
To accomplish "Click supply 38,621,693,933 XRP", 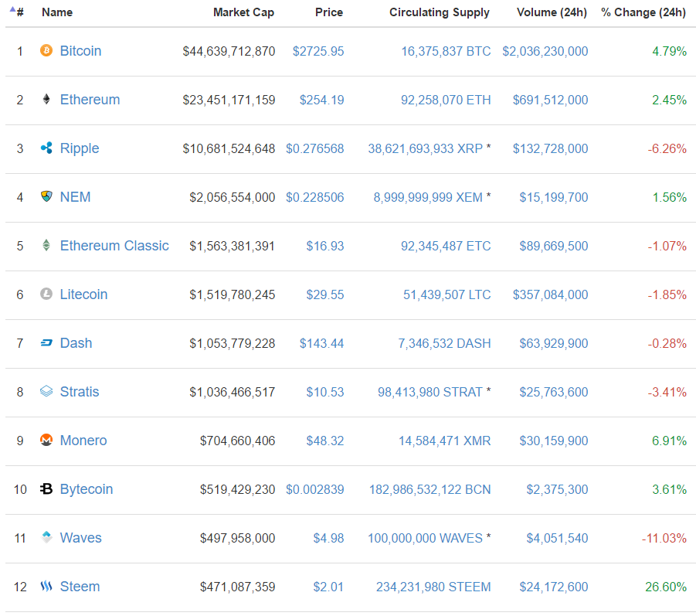I will coord(425,148).
